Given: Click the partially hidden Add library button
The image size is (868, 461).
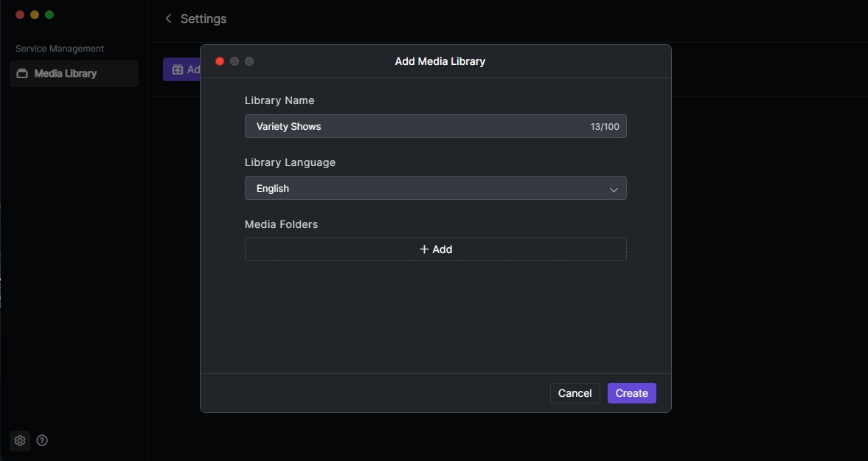Looking at the screenshot, I should point(181,69).
